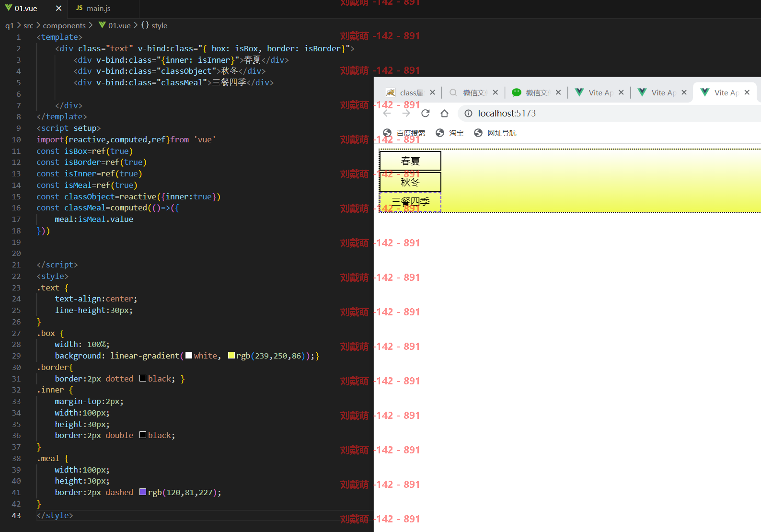Screen dimensions: 761x532
Task: Click the closing </style> tag
Action: tap(55, 515)
